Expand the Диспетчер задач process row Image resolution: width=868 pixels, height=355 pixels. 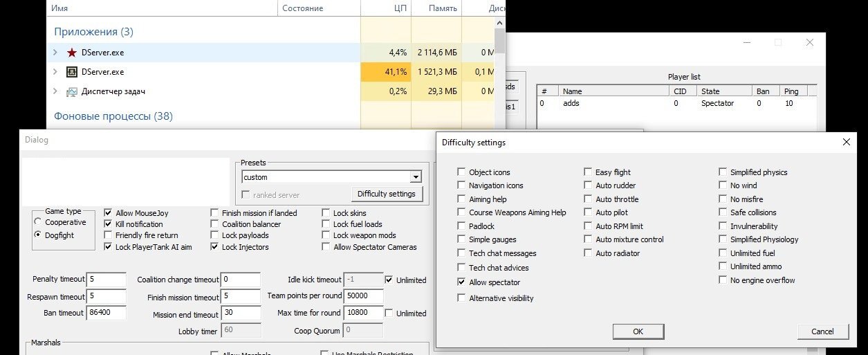55,91
